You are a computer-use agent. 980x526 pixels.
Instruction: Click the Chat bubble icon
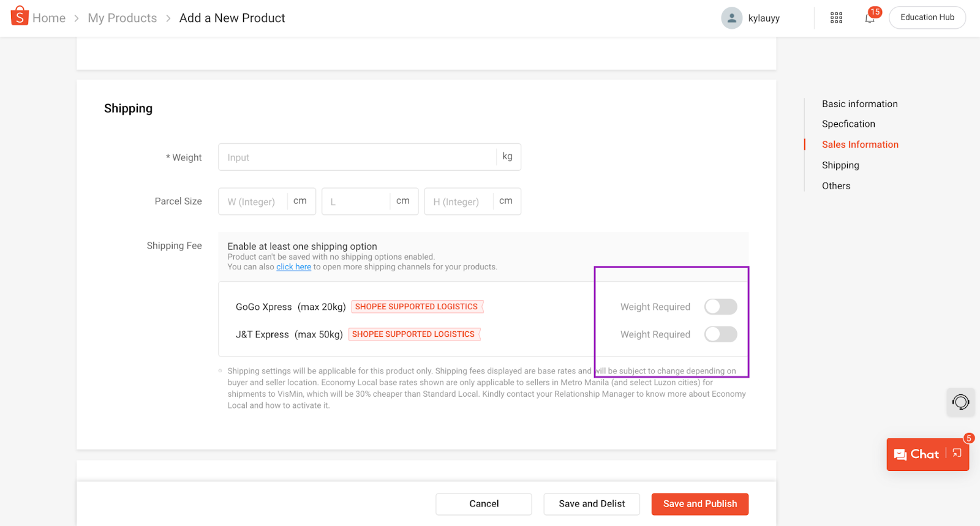900,454
